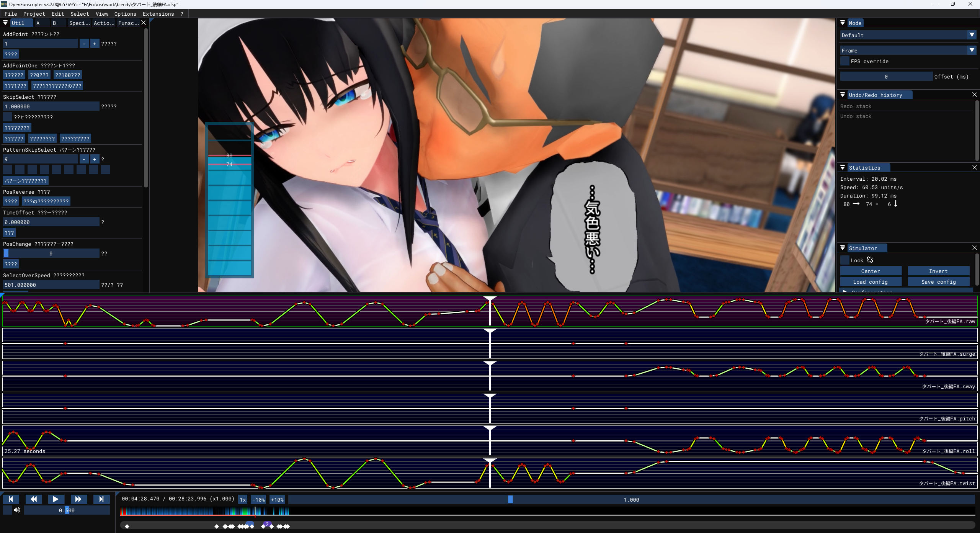Increase the AddPoint value with plus
The height and width of the screenshot is (533, 980).
95,44
